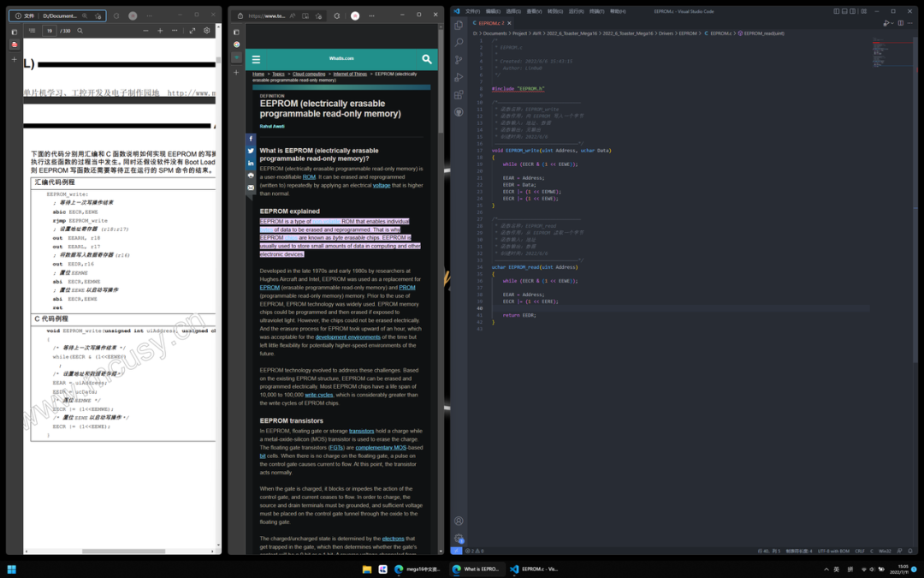Open UTF-8 with BOM encoding selector
Image resolution: width=924 pixels, height=578 pixels.
(833, 551)
